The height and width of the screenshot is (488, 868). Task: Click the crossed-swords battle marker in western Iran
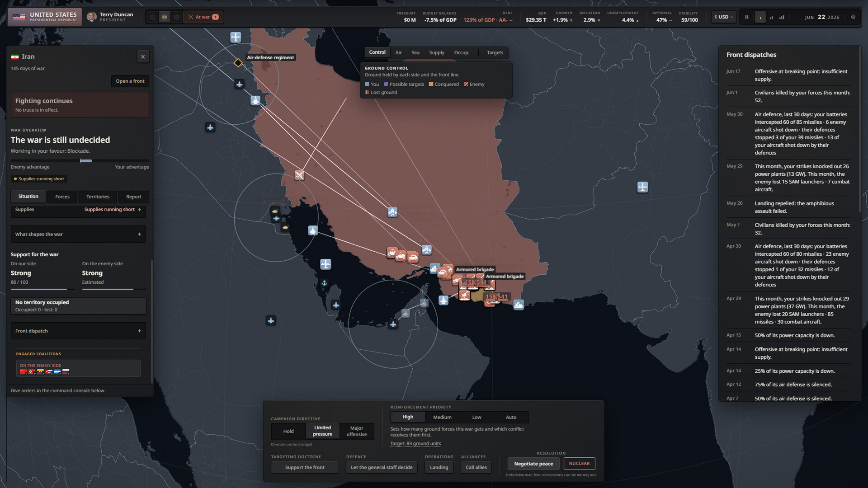pyautogui.click(x=299, y=175)
